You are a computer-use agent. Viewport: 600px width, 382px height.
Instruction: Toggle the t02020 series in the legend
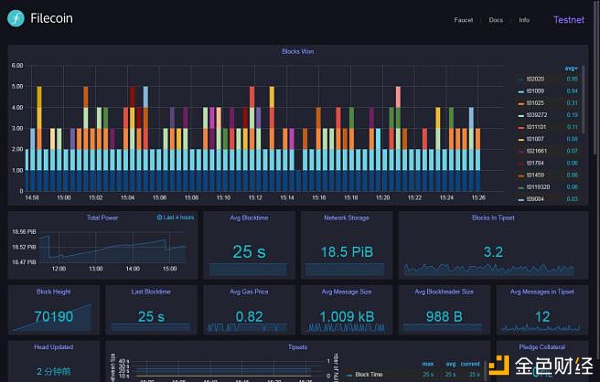(535, 79)
